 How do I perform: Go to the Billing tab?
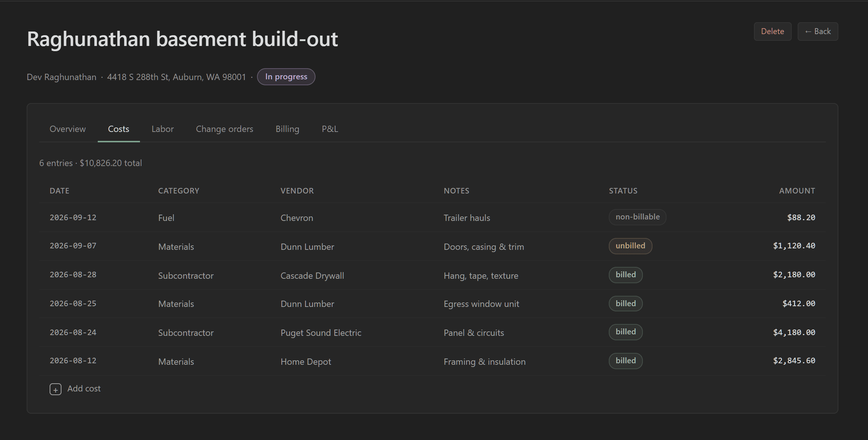(287, 129)
